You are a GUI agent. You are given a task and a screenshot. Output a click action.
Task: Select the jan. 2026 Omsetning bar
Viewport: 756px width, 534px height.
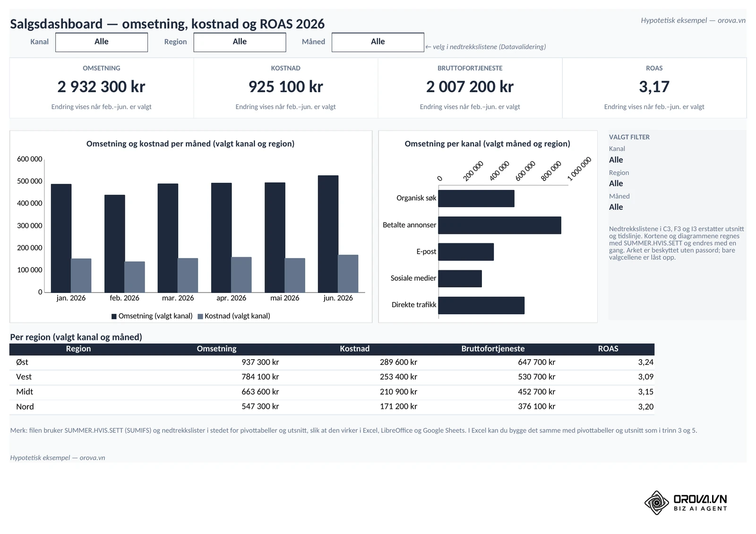point(61,238)
